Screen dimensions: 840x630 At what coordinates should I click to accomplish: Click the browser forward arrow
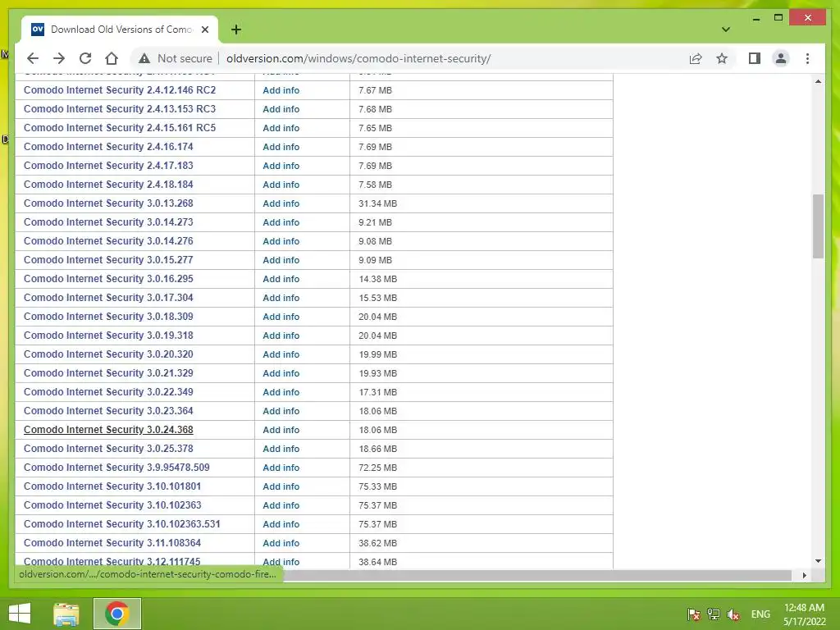pyautogui.click(x=59, y=58)
